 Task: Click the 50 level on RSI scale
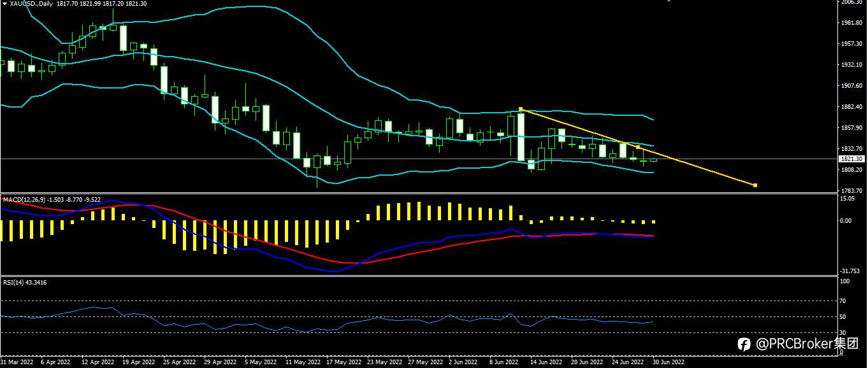(844, 316)
